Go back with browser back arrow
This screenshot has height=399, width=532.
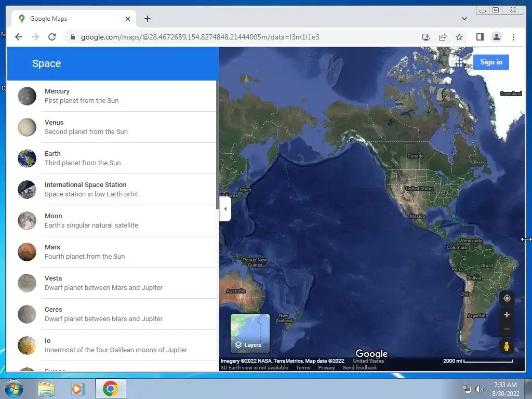pyautogui.click(x=19, y=37)
